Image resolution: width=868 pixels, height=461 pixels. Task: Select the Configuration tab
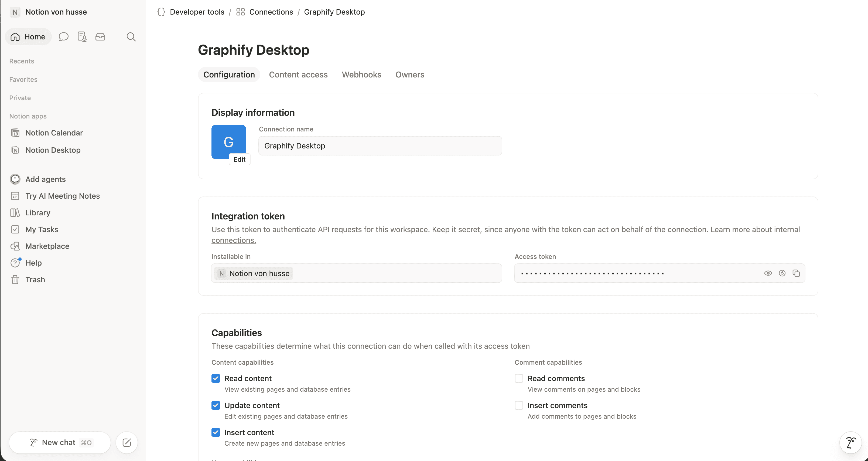(x=229, y=74)
